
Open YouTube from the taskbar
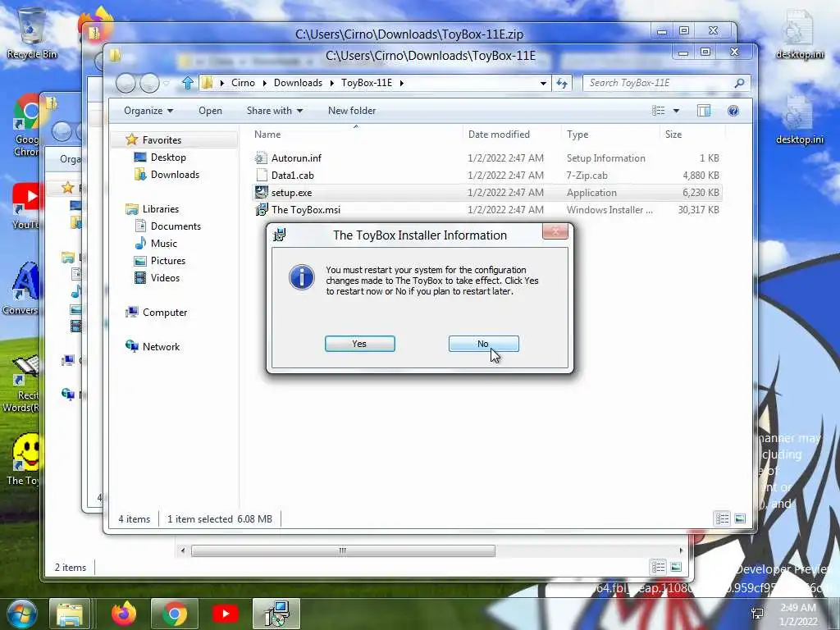(x=225, y=614)
